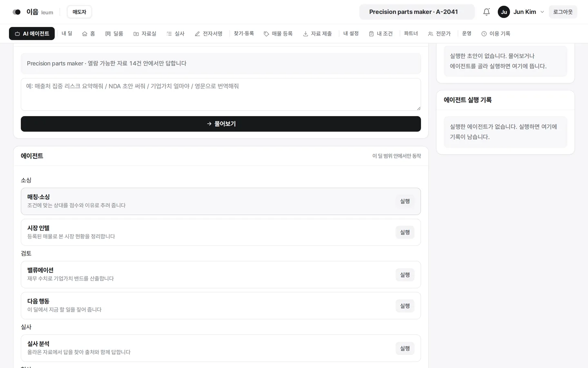Open the 자료실 data room tab

tap(145, 34)
